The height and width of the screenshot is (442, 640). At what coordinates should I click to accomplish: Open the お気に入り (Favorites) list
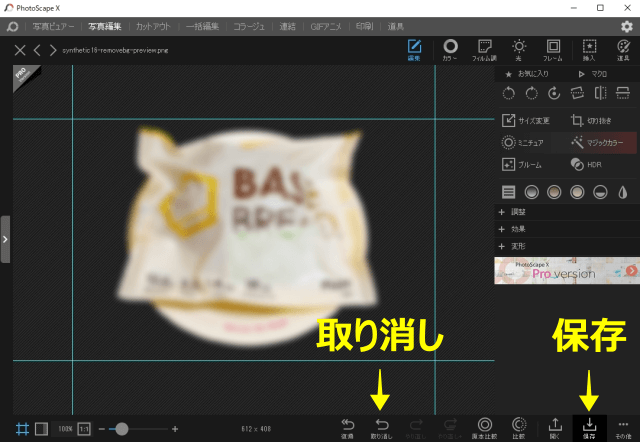(527, 74)
